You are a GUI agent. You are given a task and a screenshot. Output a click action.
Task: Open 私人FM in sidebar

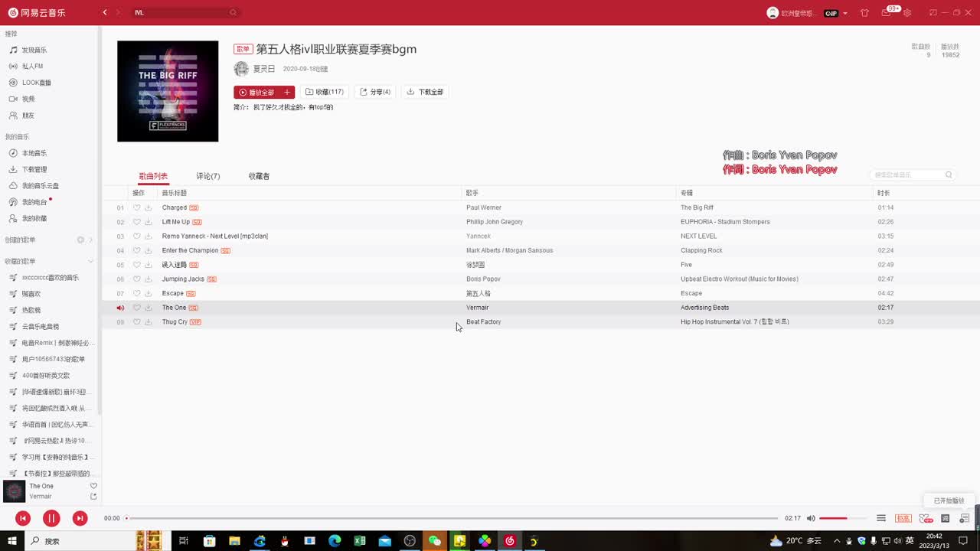[x=32, y=67]
